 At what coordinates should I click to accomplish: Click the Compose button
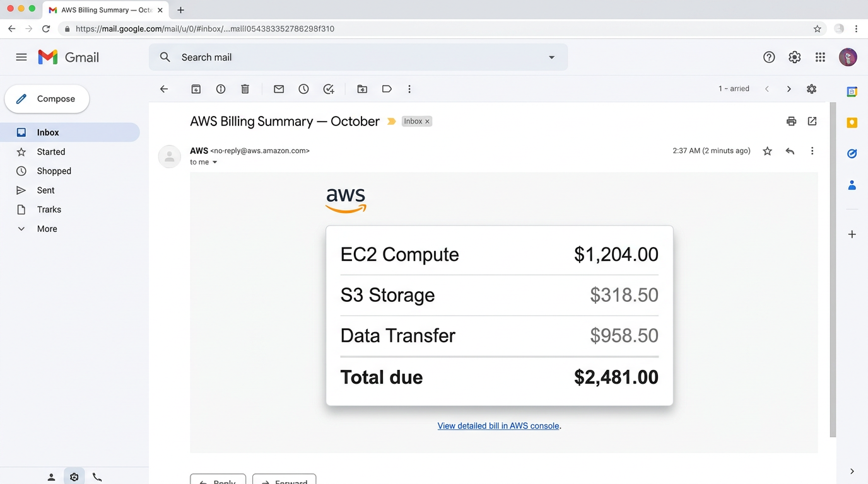pyautogui.click(x=47, y=99)
